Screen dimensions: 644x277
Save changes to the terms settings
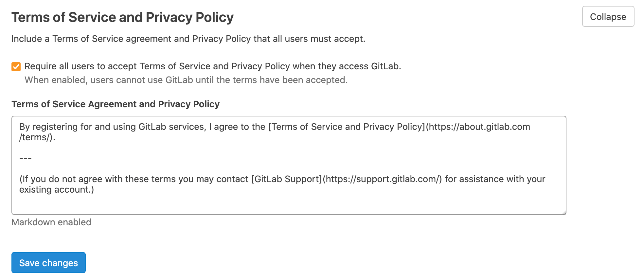[x=48, y=263]
